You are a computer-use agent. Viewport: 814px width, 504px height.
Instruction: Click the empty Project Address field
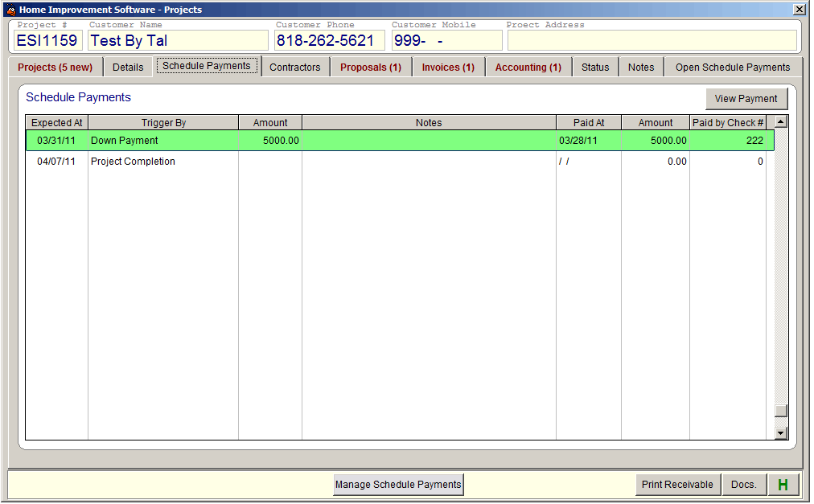pyautogui.click(x=652, y=40)
